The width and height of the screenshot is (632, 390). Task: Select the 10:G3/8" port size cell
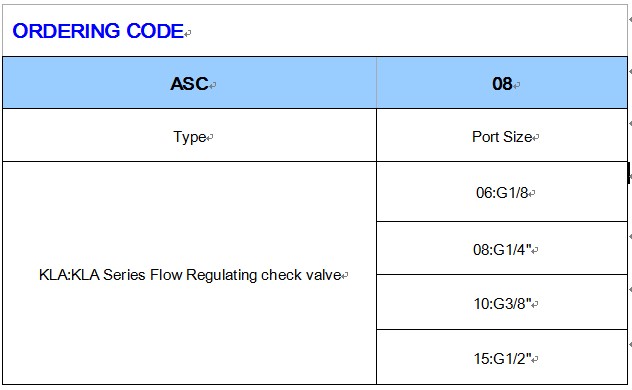502,302
